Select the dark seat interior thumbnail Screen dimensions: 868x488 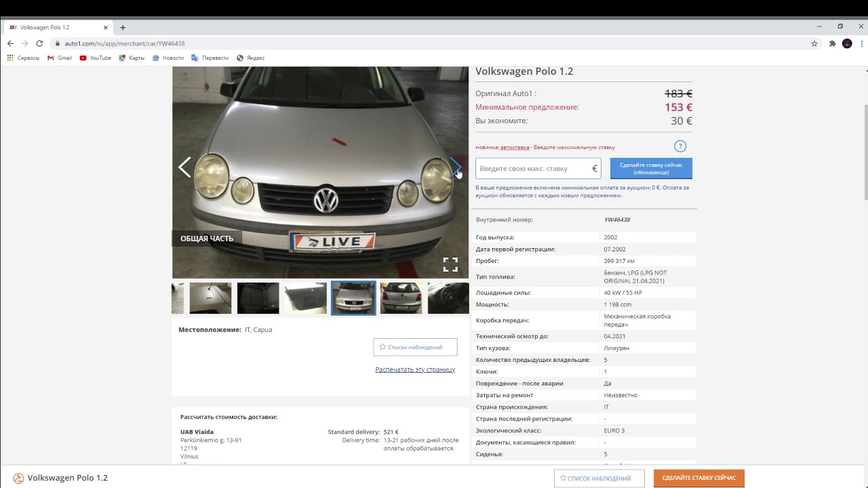tap(258, 298)
